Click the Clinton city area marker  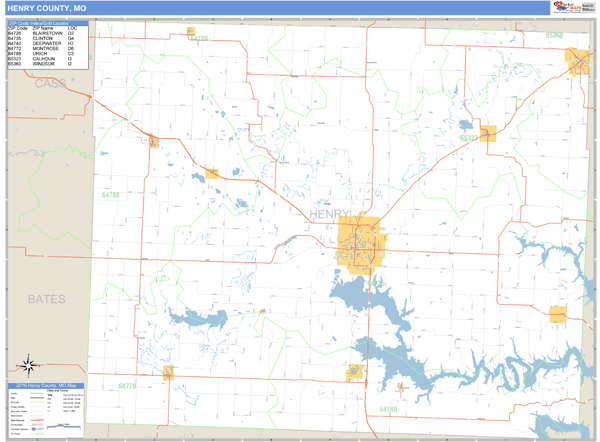tap(360, 243)
